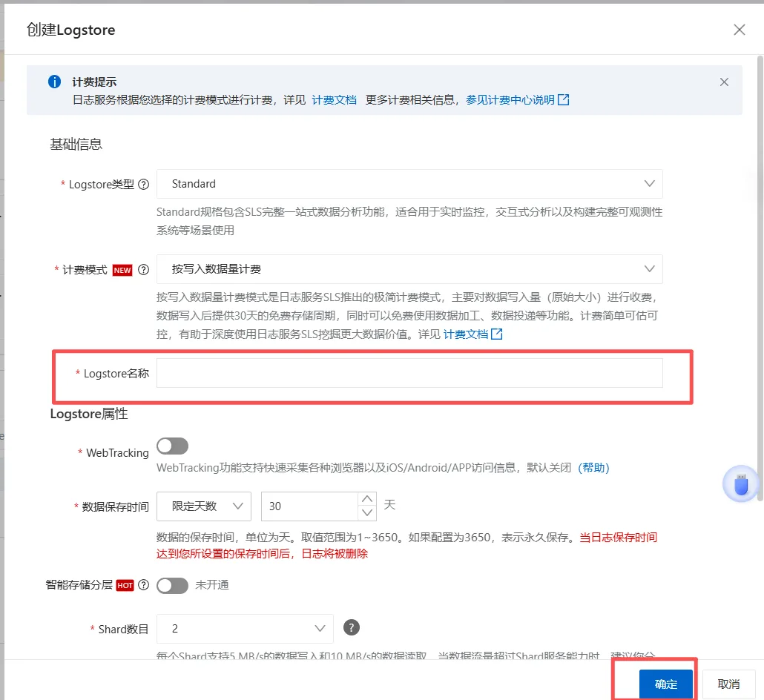The image size is (764, 700).
Task: Click help icon next to 计费模式
Action: pyautogui.click(x=143, y=269)
